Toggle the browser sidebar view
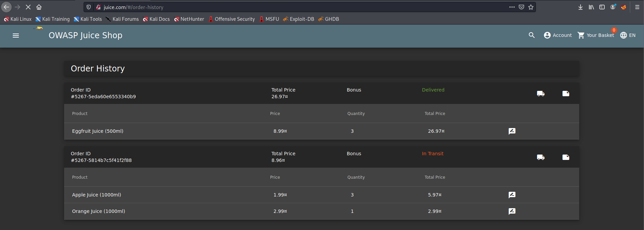The width and height of the screenshot is (644, 230). (x=602, y=7)
